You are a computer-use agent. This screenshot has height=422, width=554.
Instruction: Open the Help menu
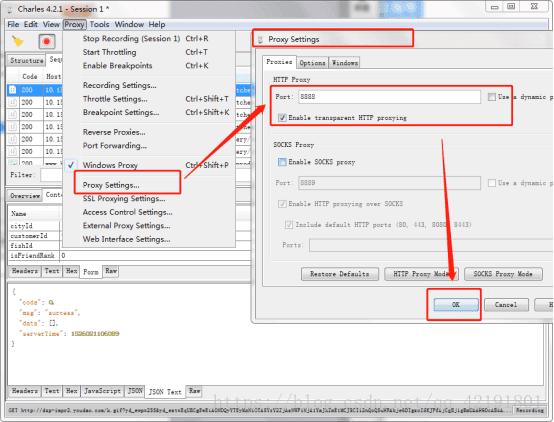tap(157, 24)
